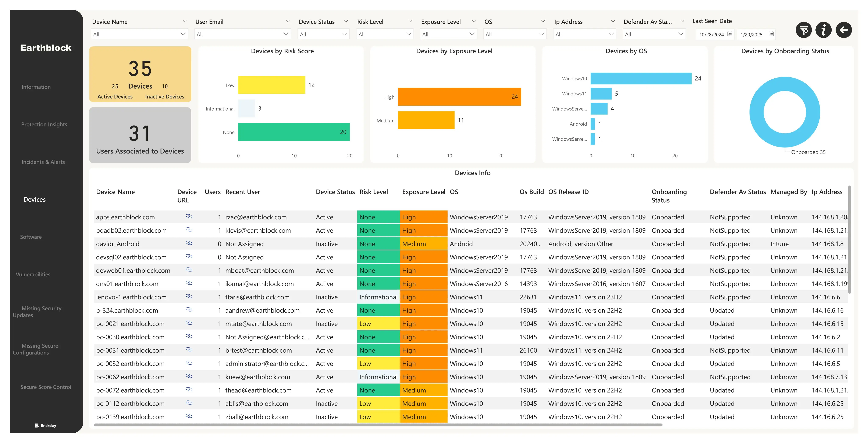
Task: Open device URL link for davidr_Android
Action: (x=189, y=243)
